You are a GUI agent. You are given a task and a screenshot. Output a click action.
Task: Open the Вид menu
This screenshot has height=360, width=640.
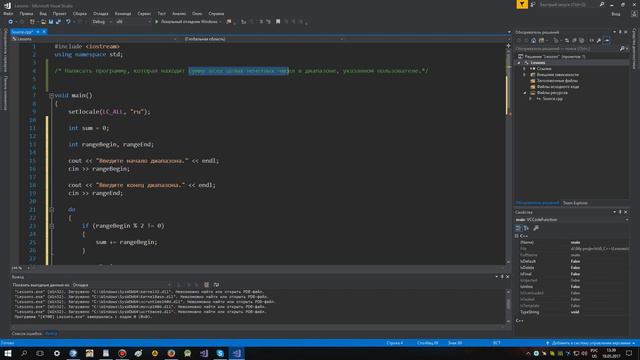point(43,13)
